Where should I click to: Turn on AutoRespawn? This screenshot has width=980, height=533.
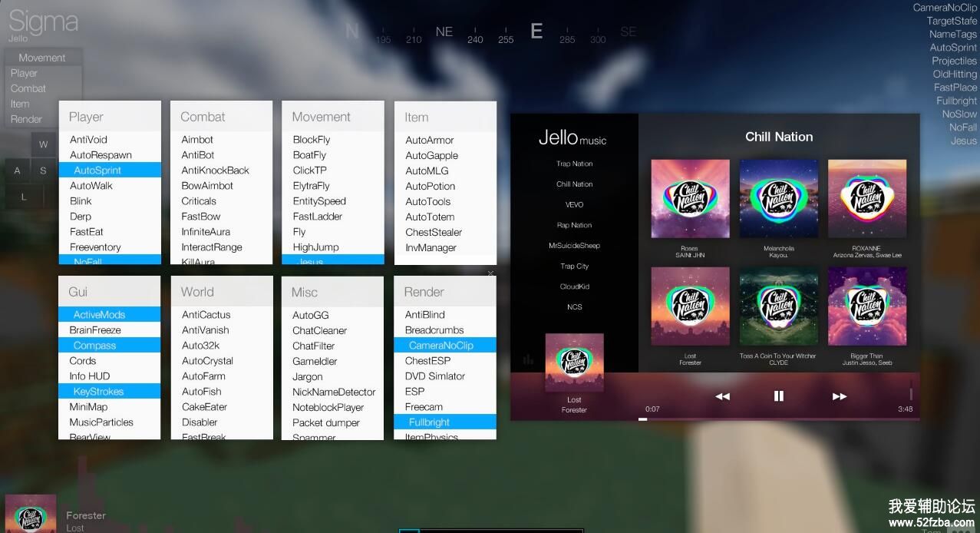click(x=110, y=155)
